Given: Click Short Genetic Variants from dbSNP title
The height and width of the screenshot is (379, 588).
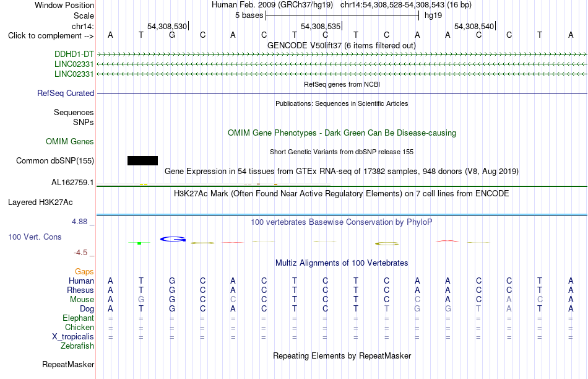Looking at the screenshot, I should [x=342, y=152].
